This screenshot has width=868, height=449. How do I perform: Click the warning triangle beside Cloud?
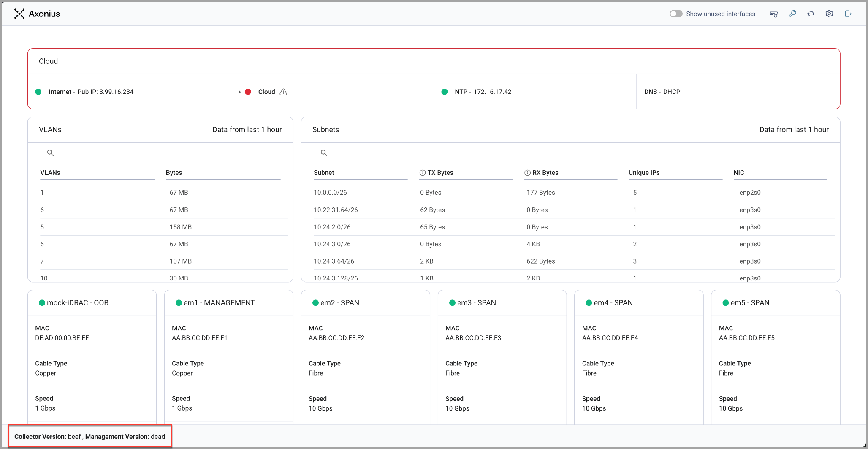[283, 92]
